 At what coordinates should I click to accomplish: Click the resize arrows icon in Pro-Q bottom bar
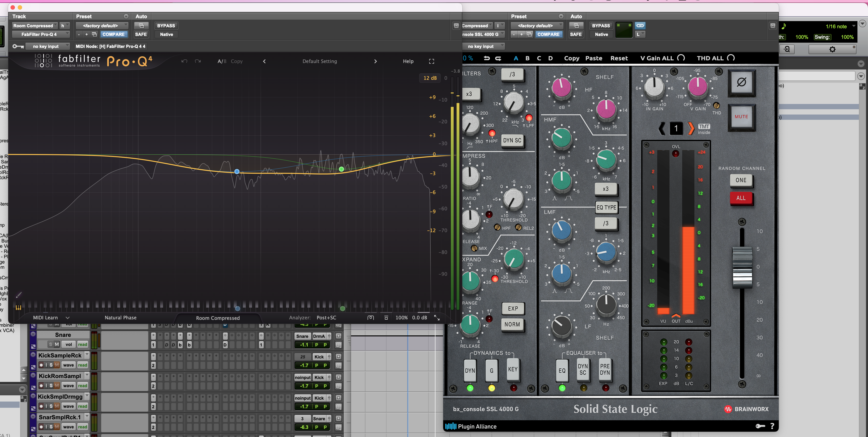tap(437, 317)
